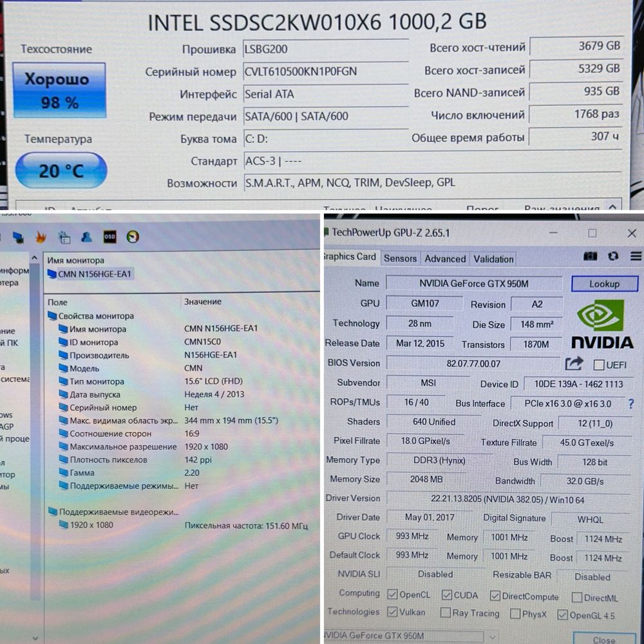Click the NVIDIA logo in GPU-Z
644x644 pixels.
[x=601, y=324]
